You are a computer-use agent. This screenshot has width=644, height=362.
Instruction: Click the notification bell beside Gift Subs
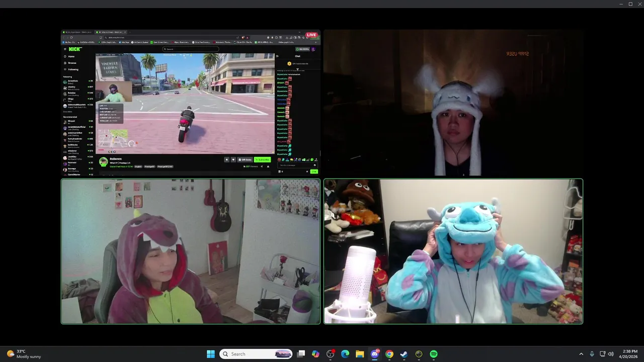pyautogui.click(x=227, y=159)
